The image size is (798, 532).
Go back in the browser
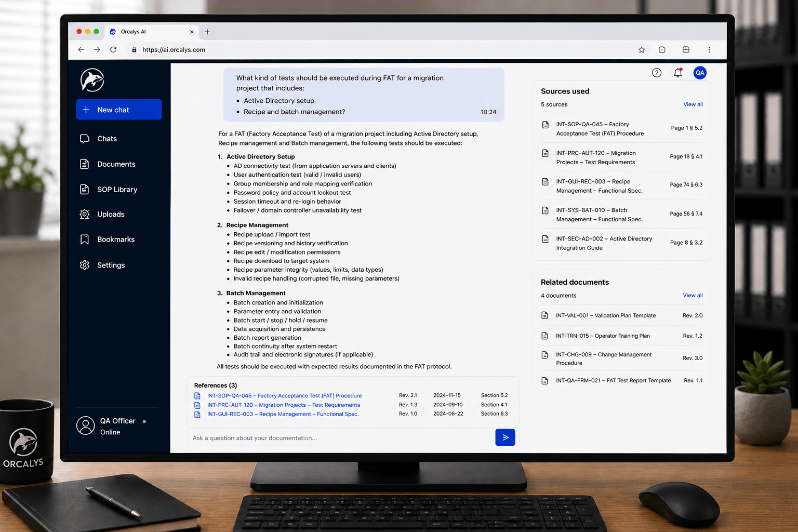81,50
